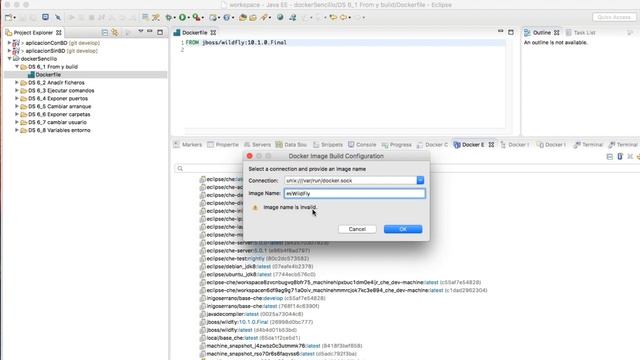Maximize the Dockerfile editor area
640x360 pixels.
point(511,32)
